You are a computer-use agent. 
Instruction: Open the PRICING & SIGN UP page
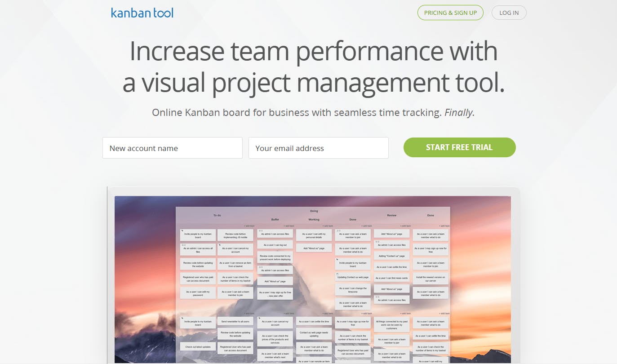450,13
